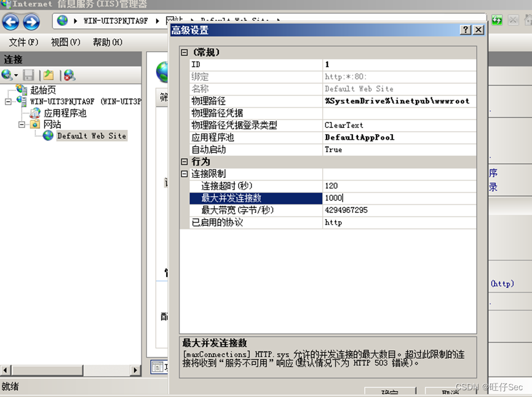The image size is (532, 397).
Task: Click the yellow folder icon in Connections toolbar
Action: tap(49, 76)
